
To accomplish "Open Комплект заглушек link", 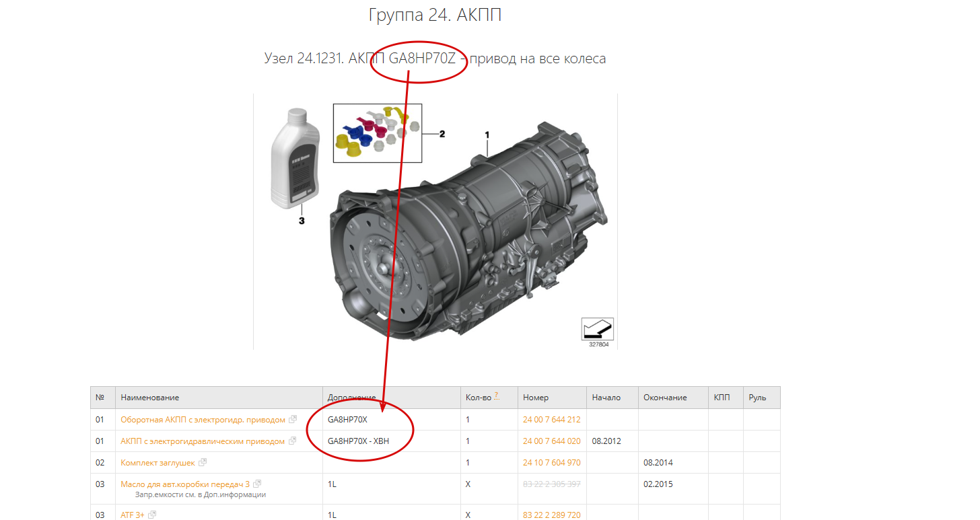I will (157, 462).
